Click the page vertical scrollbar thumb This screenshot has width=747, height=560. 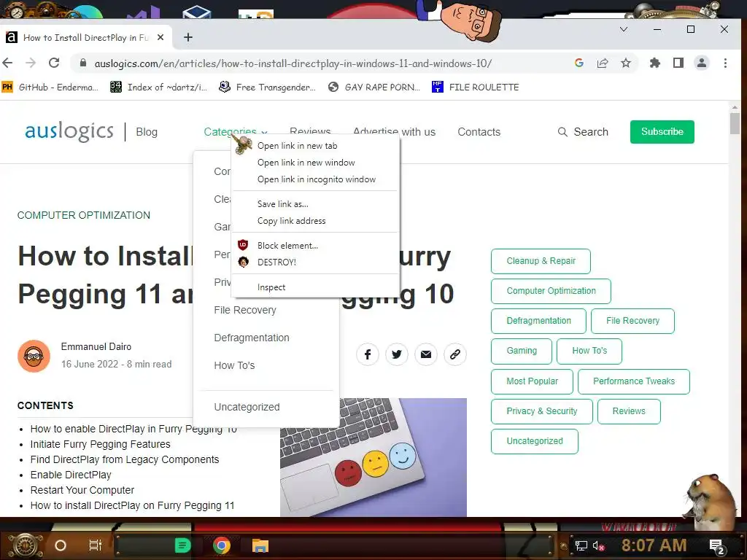point(735,123)
